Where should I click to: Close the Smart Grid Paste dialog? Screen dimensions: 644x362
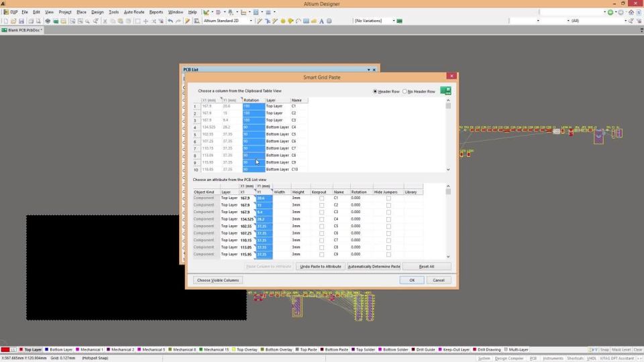pos(451,76)
